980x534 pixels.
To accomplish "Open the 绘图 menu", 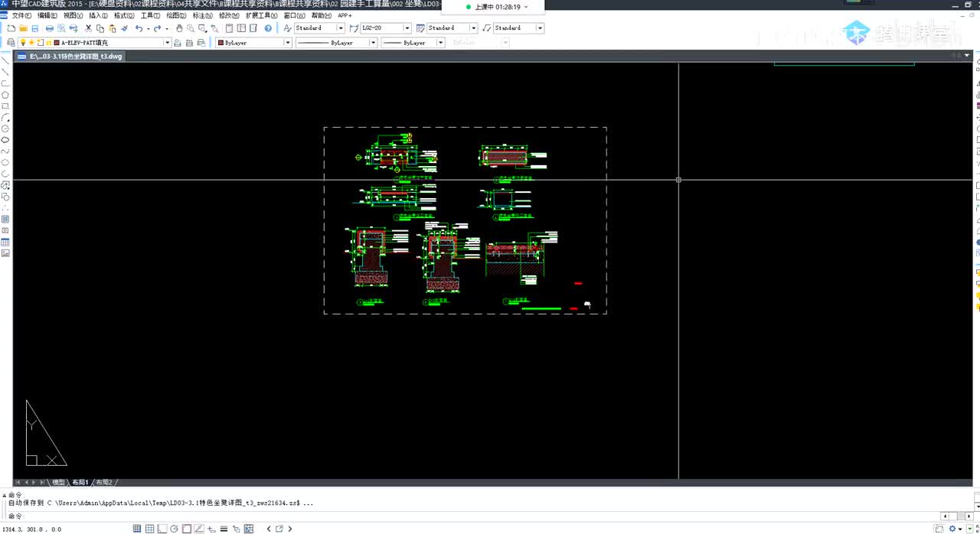I will click(176, 15).
